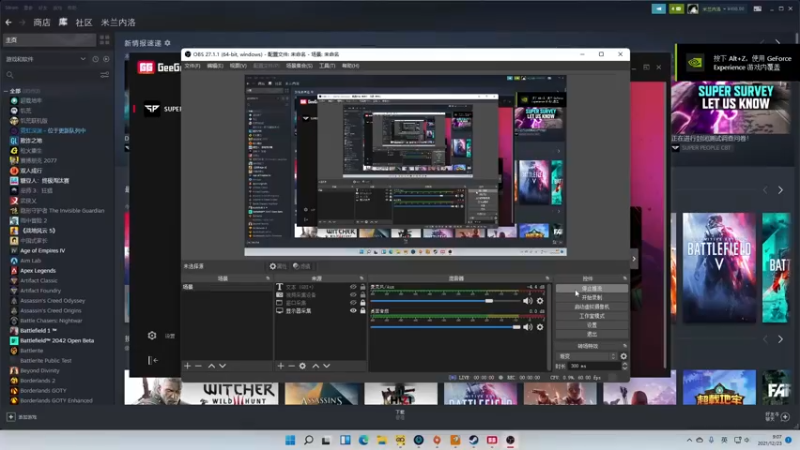Adjust the microphone/Aux volume slider
This screenshot has height=450, width=800.
pyautogui.click(x=445, y=301)
